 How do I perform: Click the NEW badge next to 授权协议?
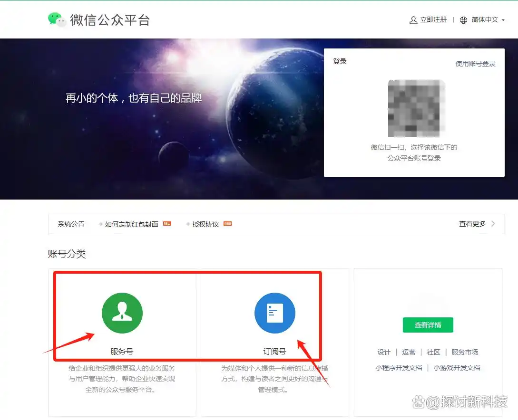pyautogui.click(x=227, y=224)
